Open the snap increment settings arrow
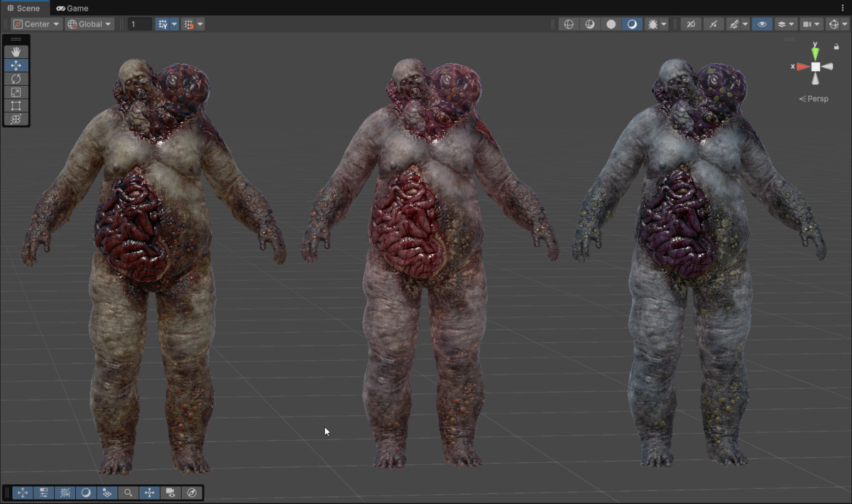The image size is (852, 504). tap(200, 24)
